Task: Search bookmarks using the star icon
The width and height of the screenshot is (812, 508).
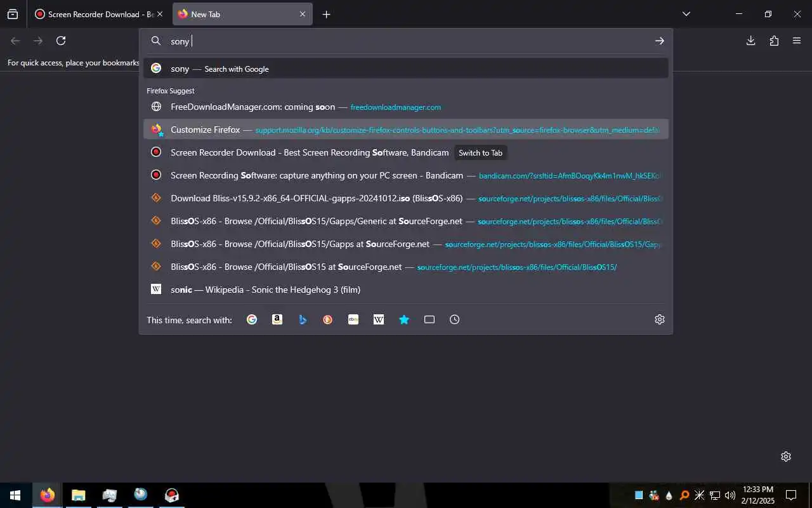Action: click(x=404, y=319)
